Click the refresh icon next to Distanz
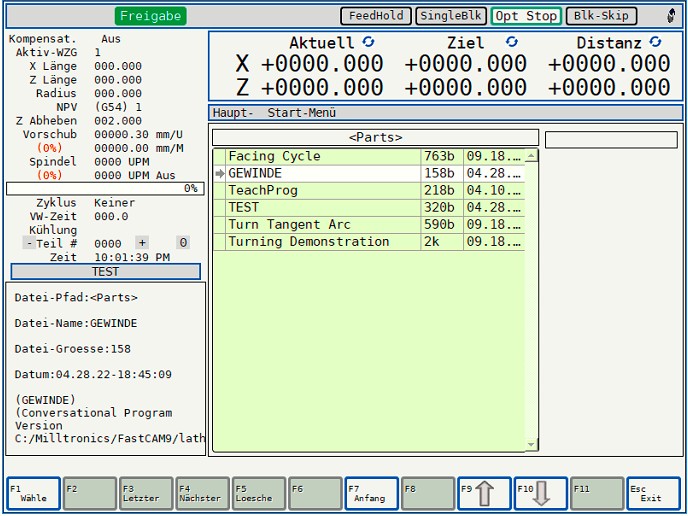 [x=656, y=42]
